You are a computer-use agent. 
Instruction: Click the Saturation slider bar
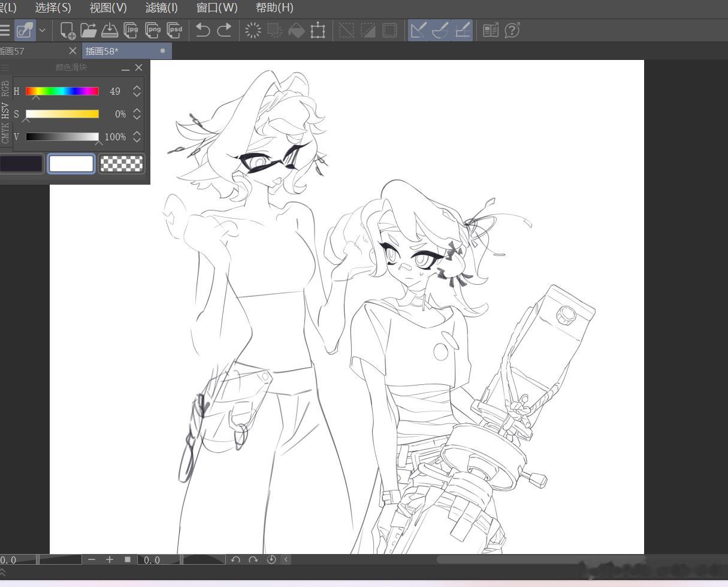point(62,114)
